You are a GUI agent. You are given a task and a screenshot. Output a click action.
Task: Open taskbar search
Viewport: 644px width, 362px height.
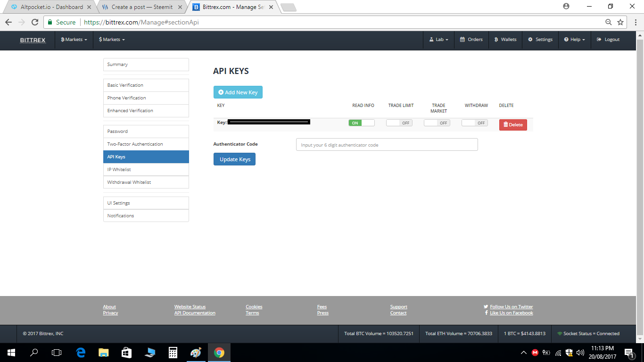click(x=34, y=353)
